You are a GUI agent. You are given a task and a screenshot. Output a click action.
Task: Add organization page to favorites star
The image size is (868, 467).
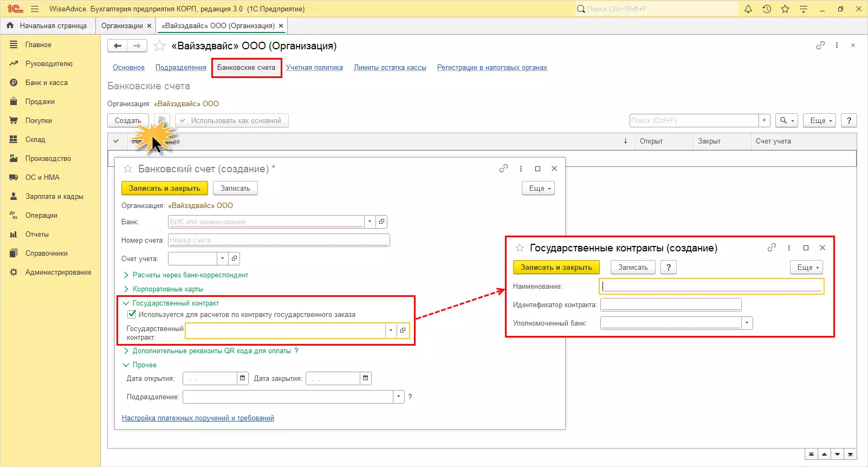159,46
